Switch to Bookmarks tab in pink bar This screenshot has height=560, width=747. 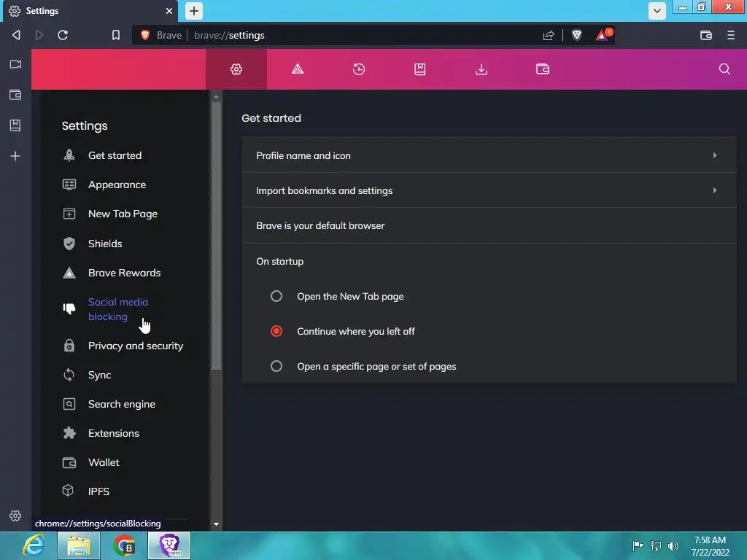pyautogui.click(x=419, y=69)
